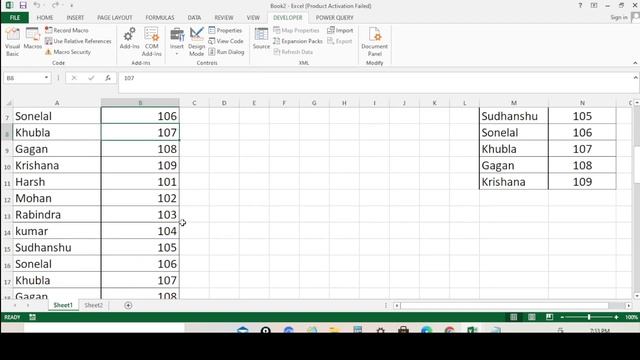Switch to Normal view
This screenshot has height=360, width=640.
pos(513,317)
